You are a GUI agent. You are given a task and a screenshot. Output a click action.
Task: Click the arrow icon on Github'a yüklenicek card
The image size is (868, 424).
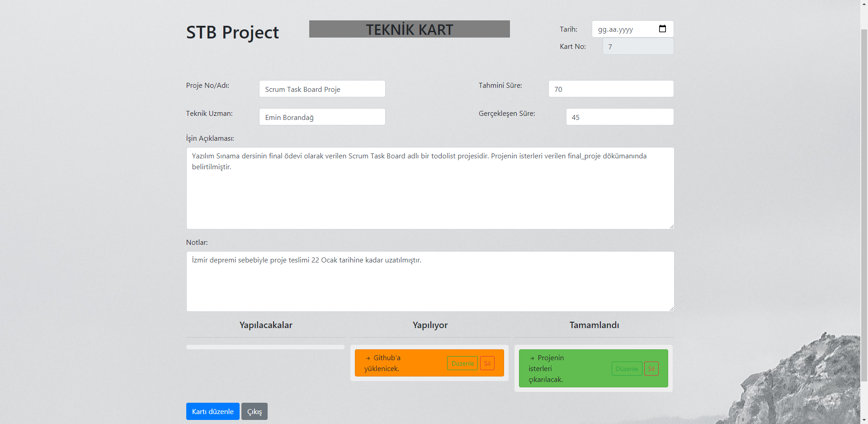click(368, 357)
